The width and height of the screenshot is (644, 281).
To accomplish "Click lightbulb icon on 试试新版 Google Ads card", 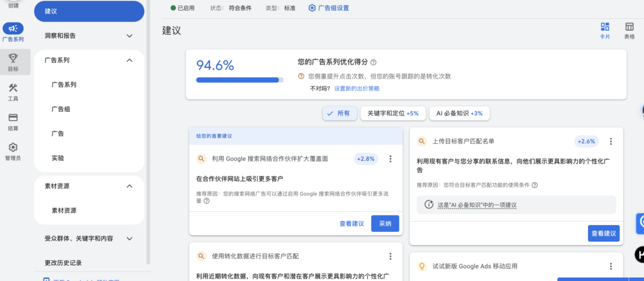I will coord(422,266).
